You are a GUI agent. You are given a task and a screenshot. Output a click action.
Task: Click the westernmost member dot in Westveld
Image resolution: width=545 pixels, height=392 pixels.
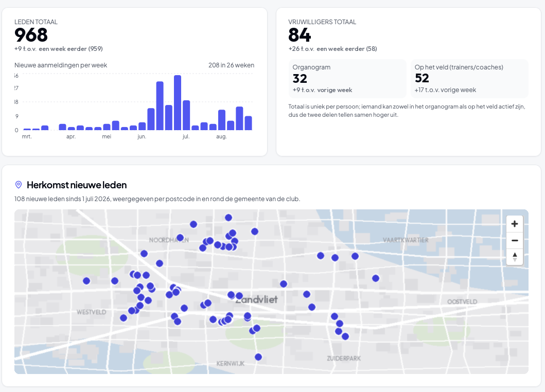click(86, 281)
